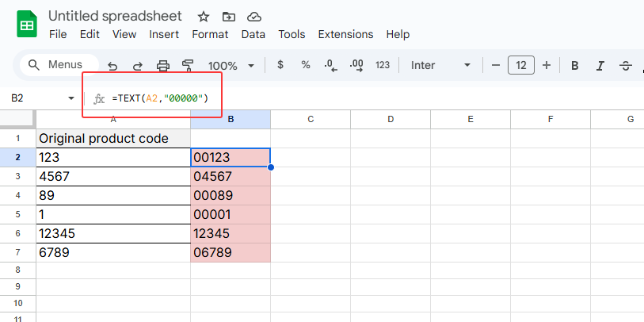This screenshot has width=644, height=322.
Task: Click the redo arrow icon
Action: (137, 66)
